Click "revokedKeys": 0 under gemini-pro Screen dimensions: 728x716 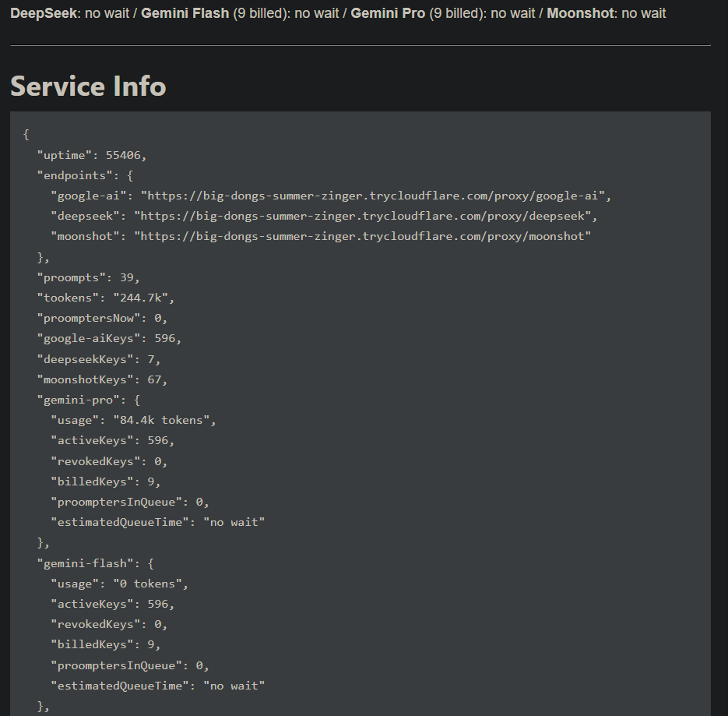click(109, 461)
